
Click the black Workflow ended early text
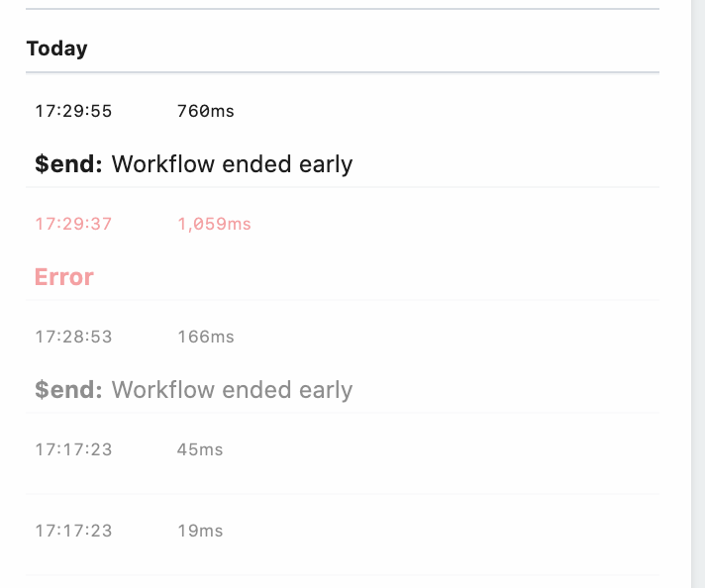click(x=232, y=164)
